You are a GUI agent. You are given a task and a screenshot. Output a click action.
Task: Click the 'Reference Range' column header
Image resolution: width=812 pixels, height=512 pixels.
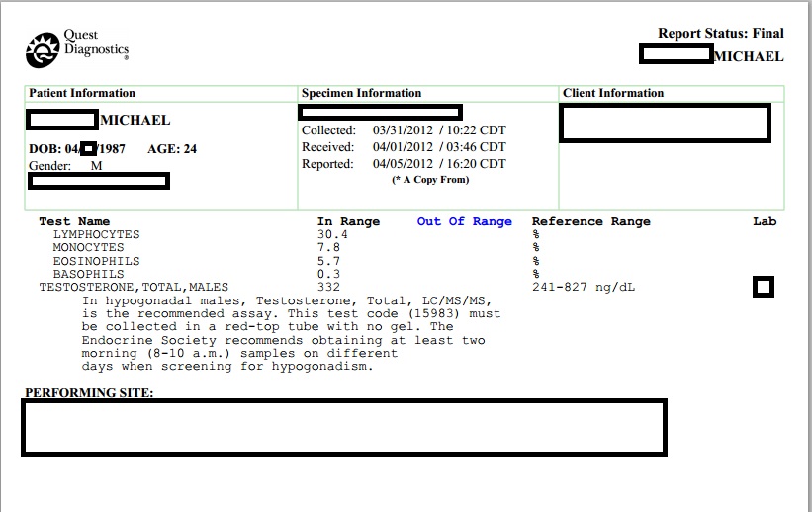[x=590, y=221]
